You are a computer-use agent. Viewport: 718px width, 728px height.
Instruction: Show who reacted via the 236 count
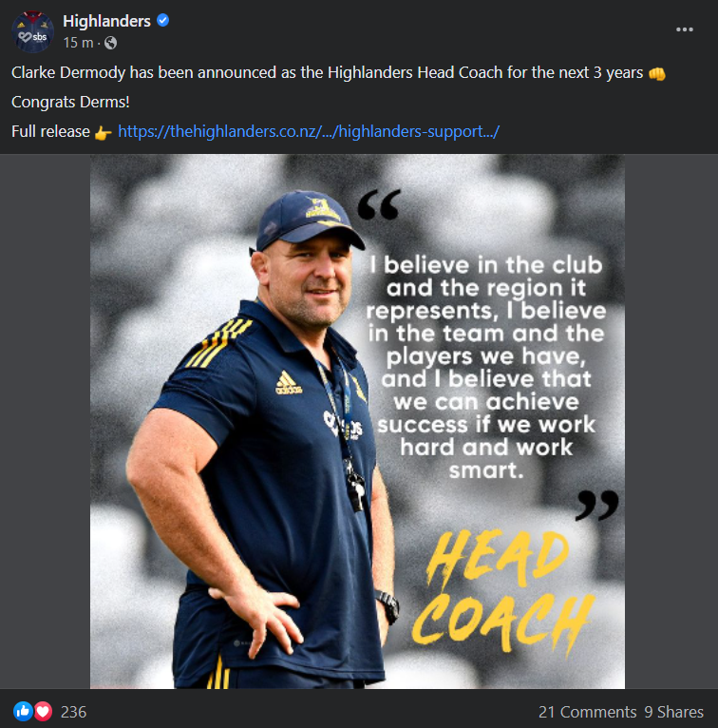pyautogui.click(x=73, y=712)
